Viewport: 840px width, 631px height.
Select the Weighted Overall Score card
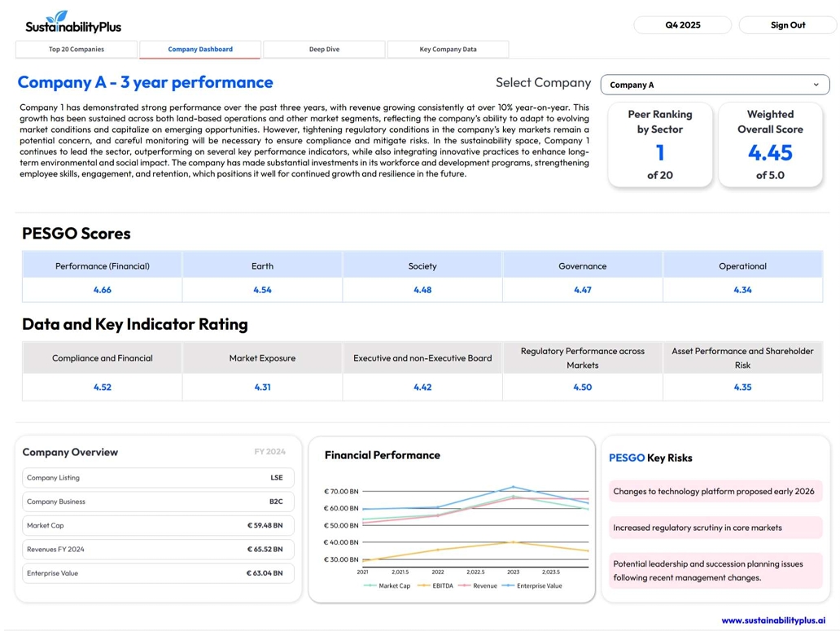point(770,144)
